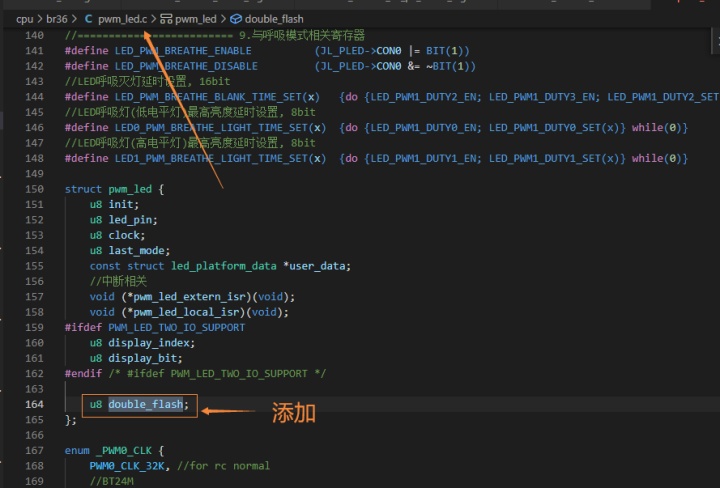Click the comment "9.与呼吸模式相关寄存器"
This screenshot has height=488, width=720.
click(x=302, y=35)
